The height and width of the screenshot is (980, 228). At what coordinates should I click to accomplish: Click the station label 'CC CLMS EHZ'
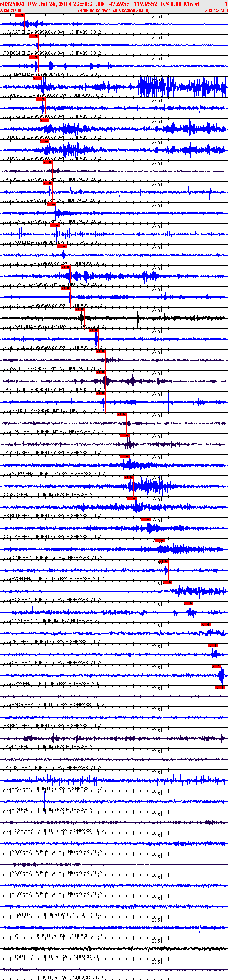pyautogui.click(x=18, y=95)
